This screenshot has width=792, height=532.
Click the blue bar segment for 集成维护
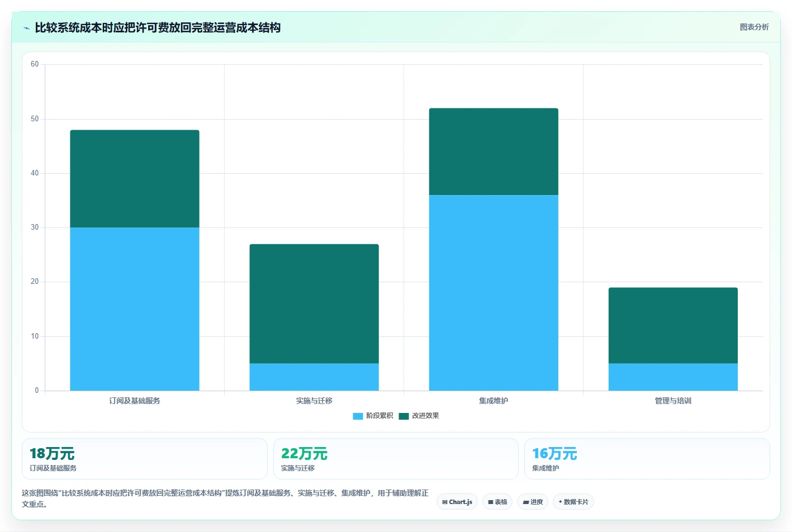click(494, 293)
